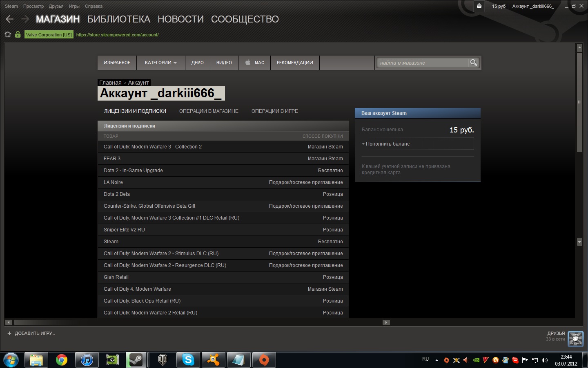Image resolution: width=588 pixels, height=368 pixels.
Task: Click the Главная breadcrumb link
Action: 110,83
